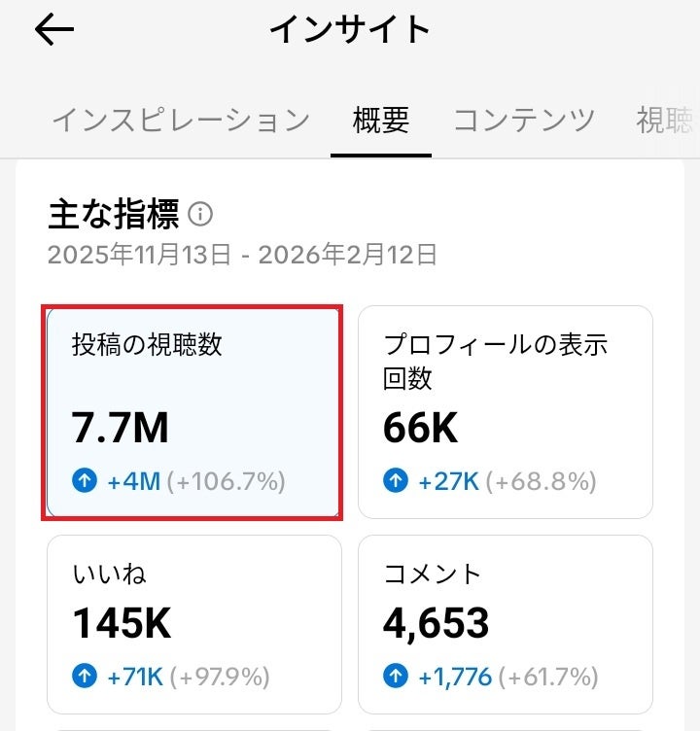Open the コメント metric card
This screenshot has height=731, width=700.
[x=505, y=624]
